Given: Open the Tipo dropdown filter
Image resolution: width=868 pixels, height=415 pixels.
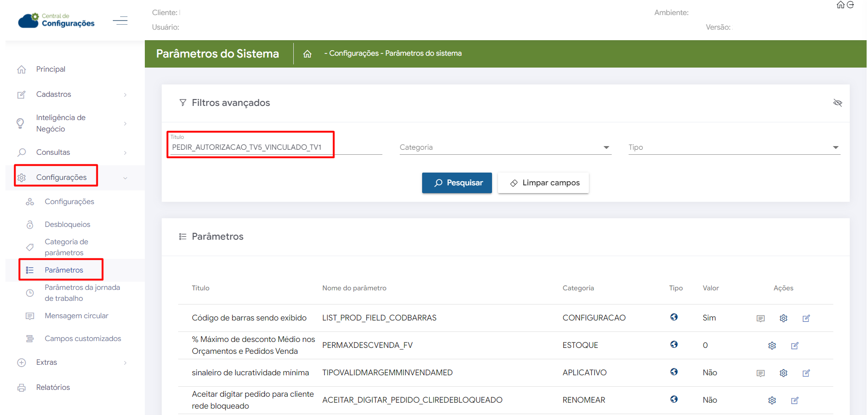Looking at the screenshot, I should (x=734, y=147).
